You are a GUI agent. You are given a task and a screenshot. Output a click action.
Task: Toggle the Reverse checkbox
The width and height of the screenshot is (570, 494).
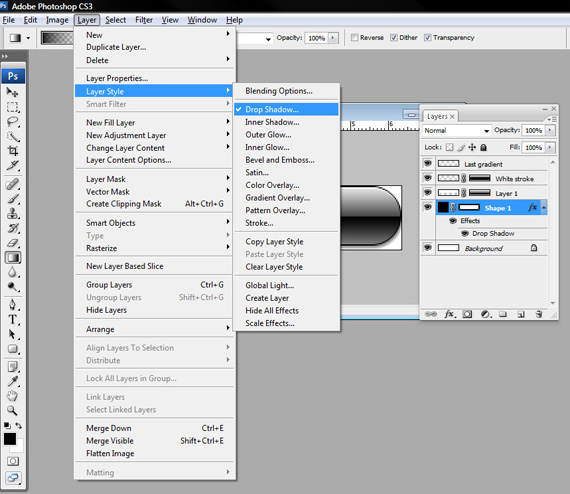355,37
